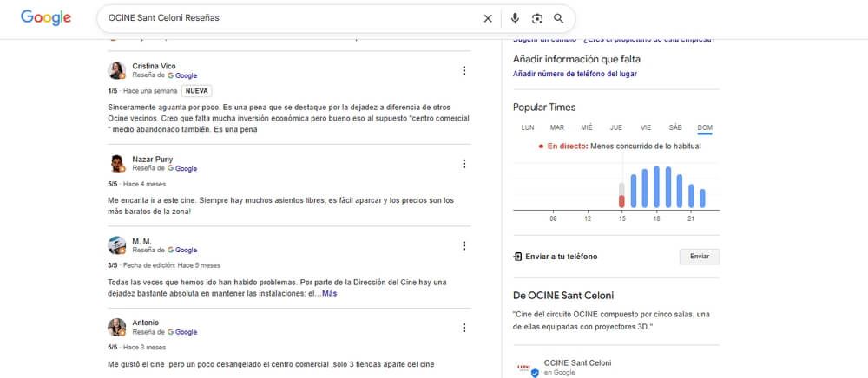Select the DOM tab in Popular Times
868x378 pixels.
[705, 127]
